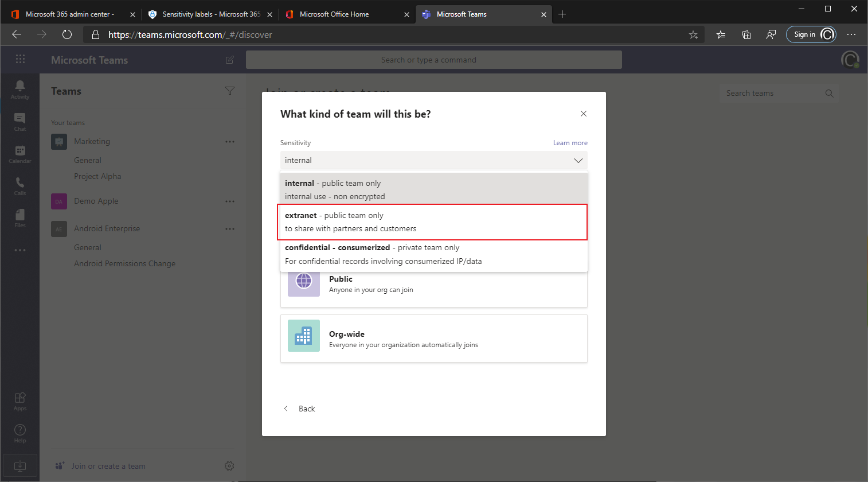Click the Android Enterprise team avatar
868x482 pixels.
click(x=59, y=229)
